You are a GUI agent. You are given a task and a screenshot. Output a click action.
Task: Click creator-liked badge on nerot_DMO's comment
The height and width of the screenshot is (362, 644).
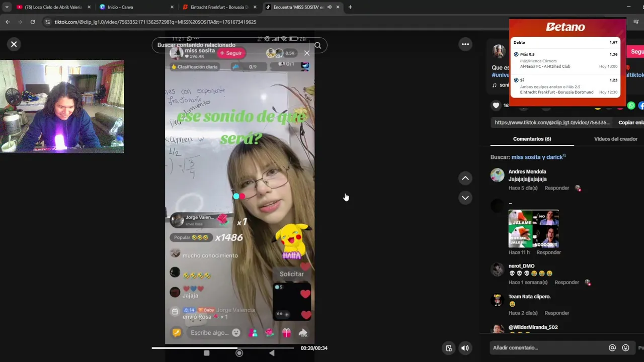588,283
